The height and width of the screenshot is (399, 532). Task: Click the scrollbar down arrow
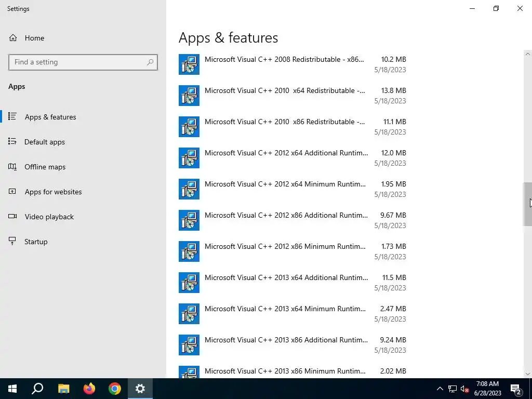pos(527,374)
